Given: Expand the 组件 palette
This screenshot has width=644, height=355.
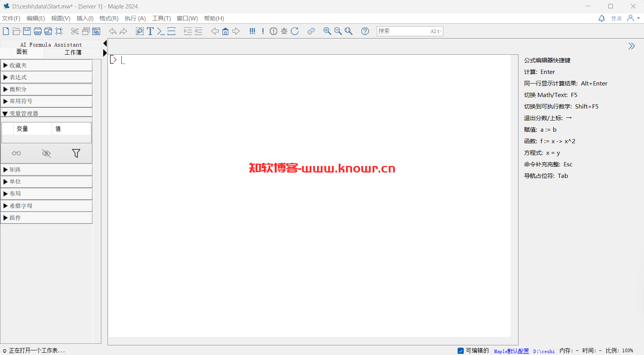Looking at the screenshot, I should pyautogui.click(x=47, y=218).
